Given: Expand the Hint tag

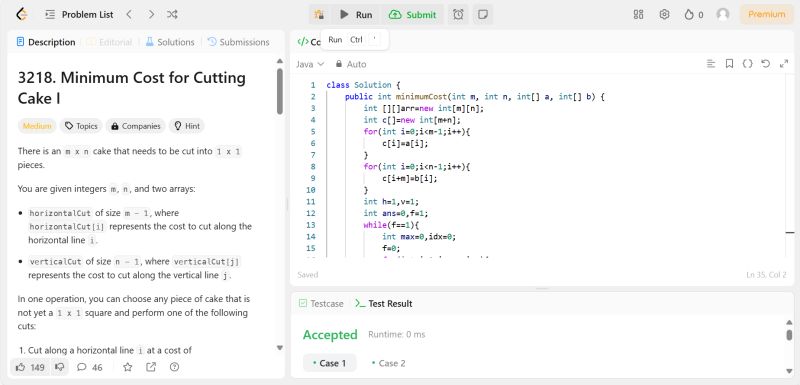Looking at the screenshot, I should tap(187, 126).
